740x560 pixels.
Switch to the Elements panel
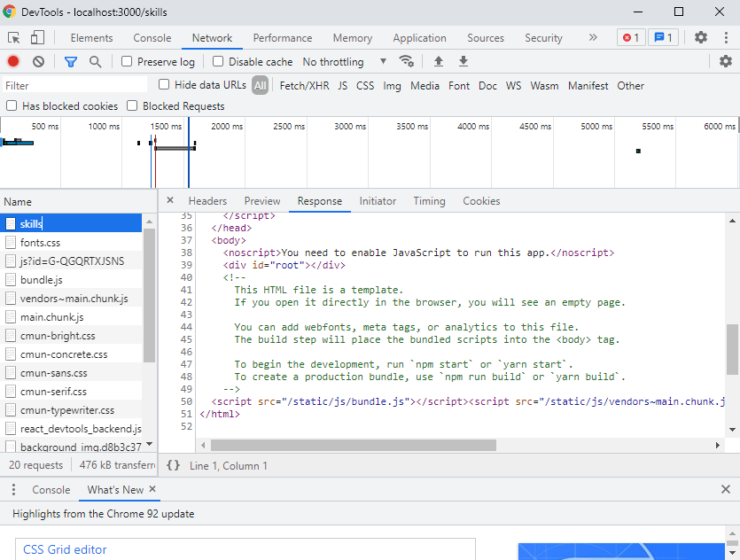point(91,38)
